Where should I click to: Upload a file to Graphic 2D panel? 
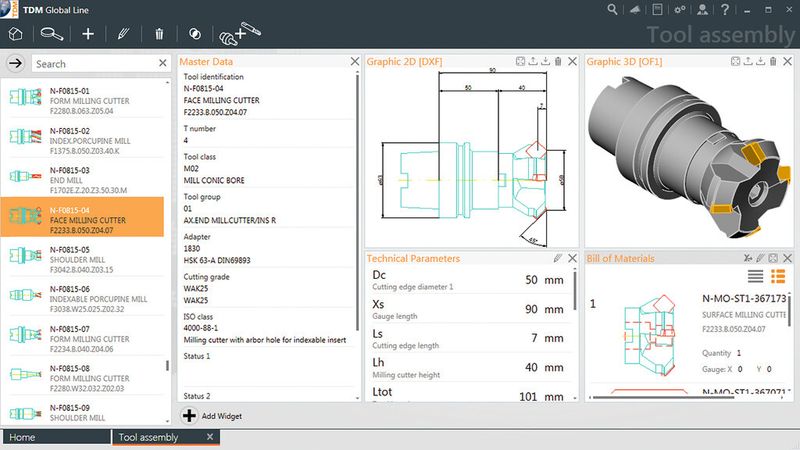[x=533, y=61]
